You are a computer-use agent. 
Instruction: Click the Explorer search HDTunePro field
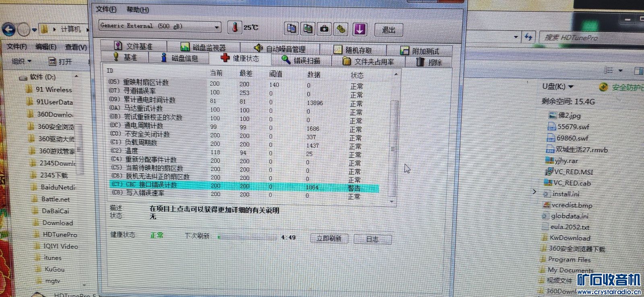point(592,37)
